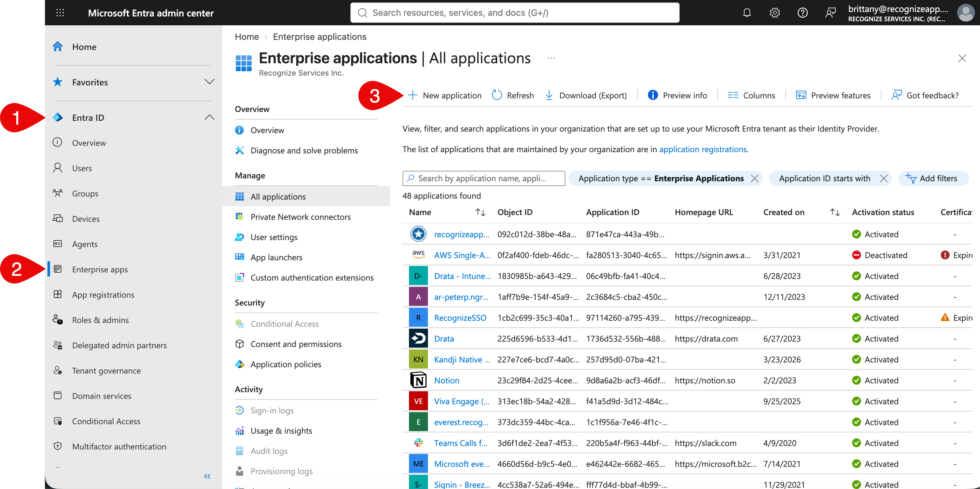This screenshot has width=980, height=489.
Task: Click the Usage & insights chart icon
Action: coord(240,430)
